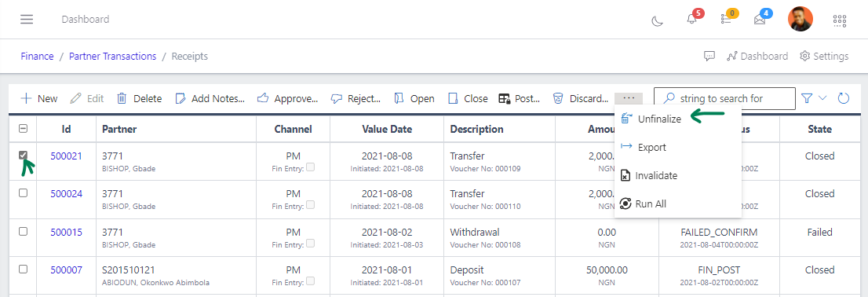Sort by the Id column header
Viewport: 868px width, 297px height.
coord(67,129)
